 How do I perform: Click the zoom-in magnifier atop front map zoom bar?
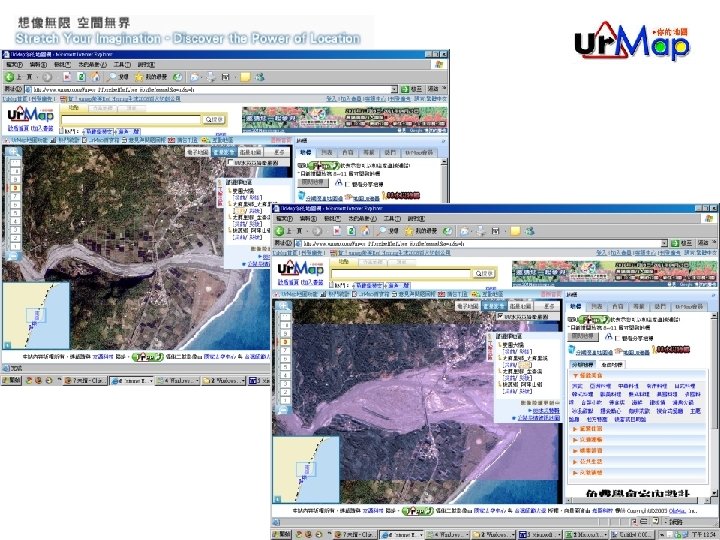[284, 306]
